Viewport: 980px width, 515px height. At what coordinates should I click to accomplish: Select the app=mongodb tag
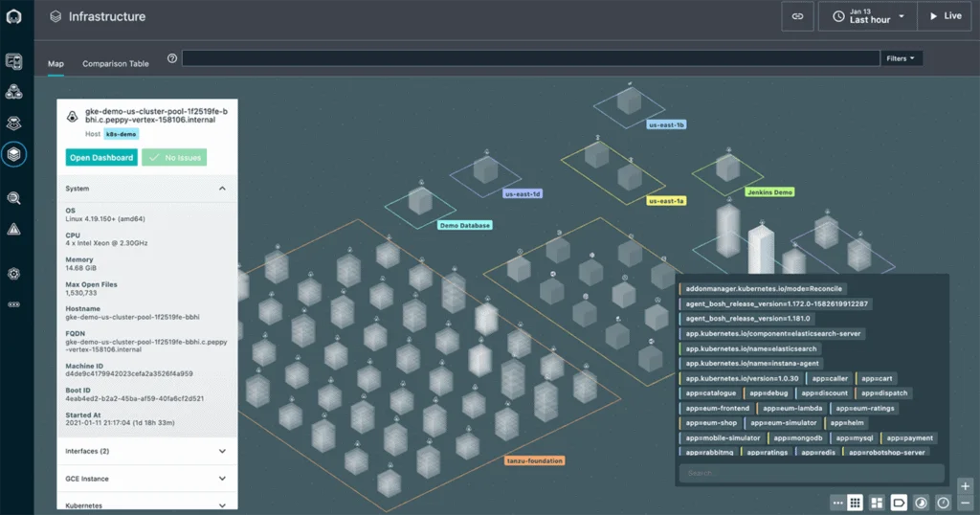click(x=797, y=438)
